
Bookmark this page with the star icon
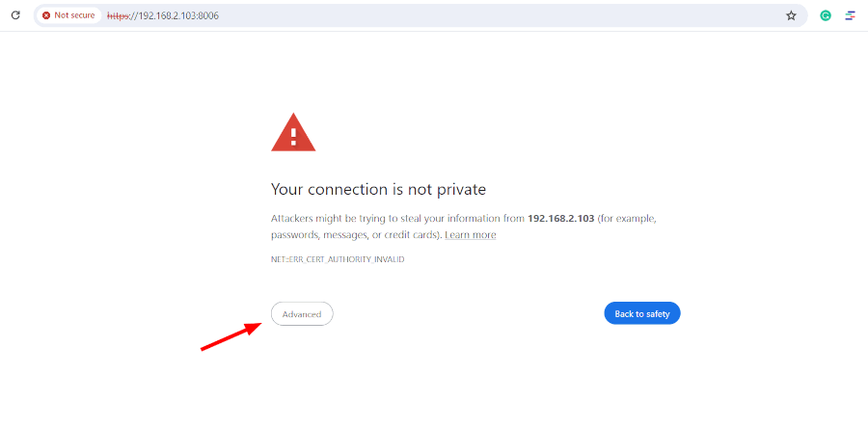click(791, 15)
